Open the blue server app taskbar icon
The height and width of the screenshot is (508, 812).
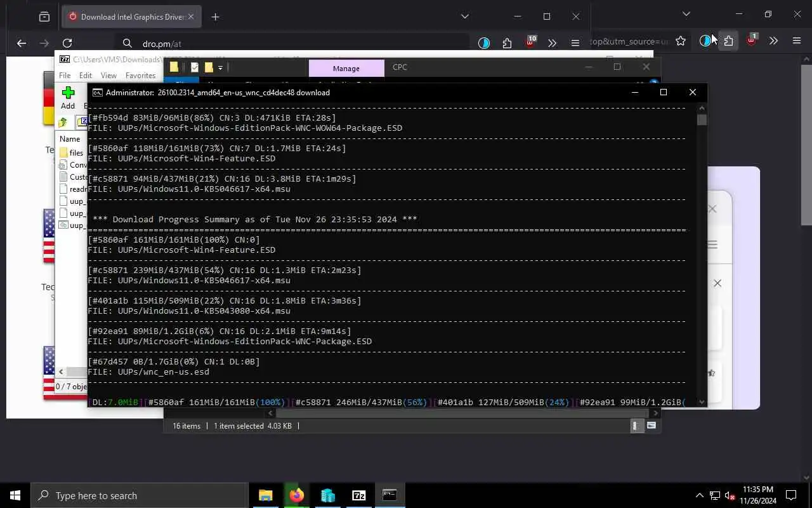[x=327, y=495]
